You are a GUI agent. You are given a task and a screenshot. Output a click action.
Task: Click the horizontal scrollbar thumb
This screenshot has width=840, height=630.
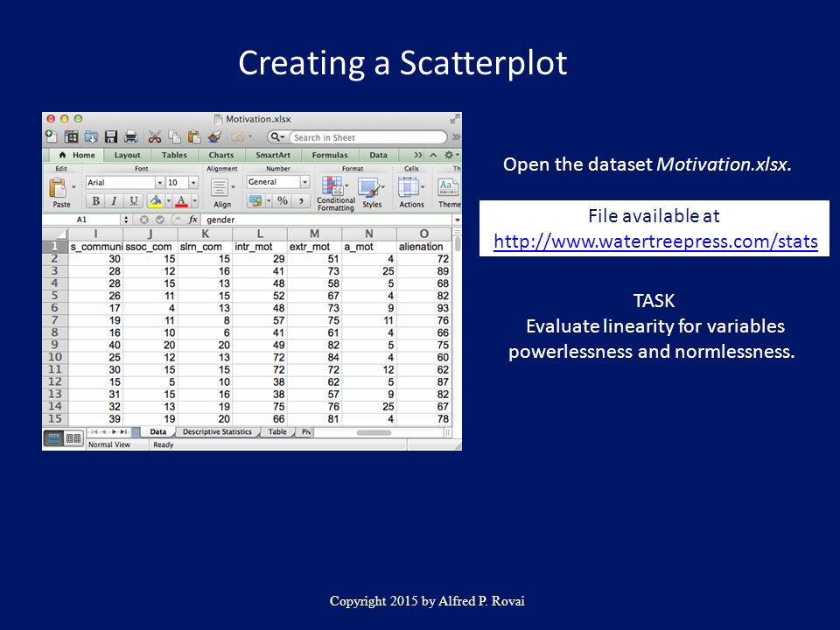pyautogui.click(x=374, y=433)
